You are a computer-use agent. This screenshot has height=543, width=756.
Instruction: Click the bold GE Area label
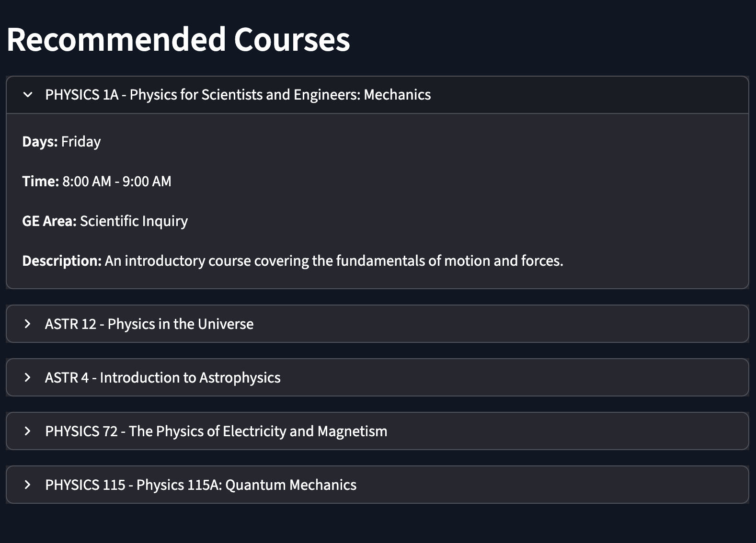pos(49,221)
